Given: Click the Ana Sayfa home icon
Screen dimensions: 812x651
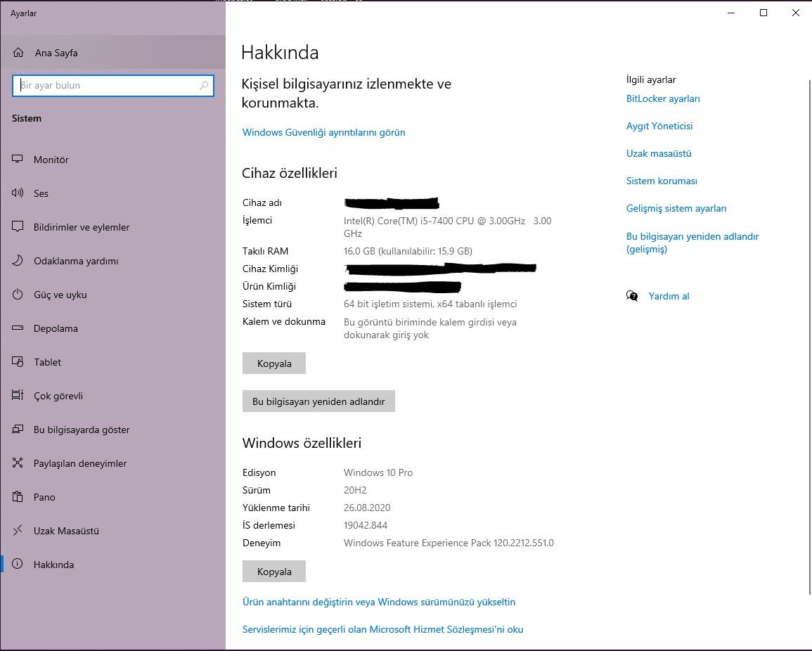Looking at the screenshot, I should tap(18, 52).
